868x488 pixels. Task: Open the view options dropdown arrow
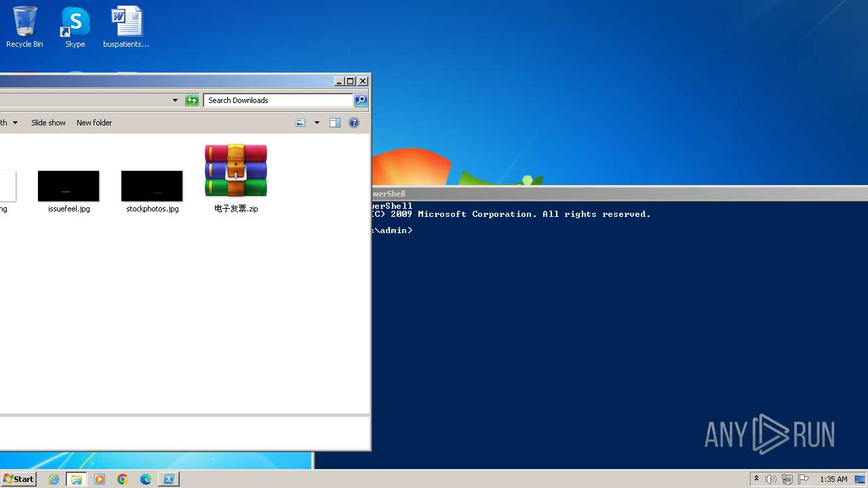(x=317, y=123)
